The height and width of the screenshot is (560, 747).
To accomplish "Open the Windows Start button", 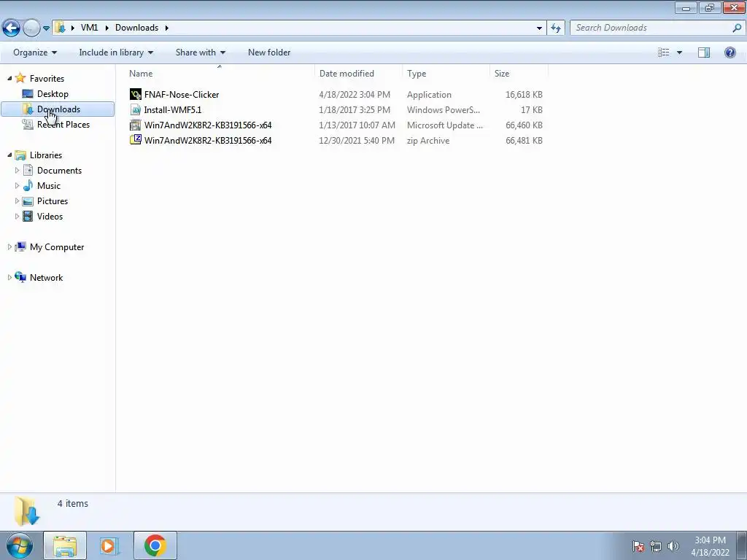I will 20,545.
